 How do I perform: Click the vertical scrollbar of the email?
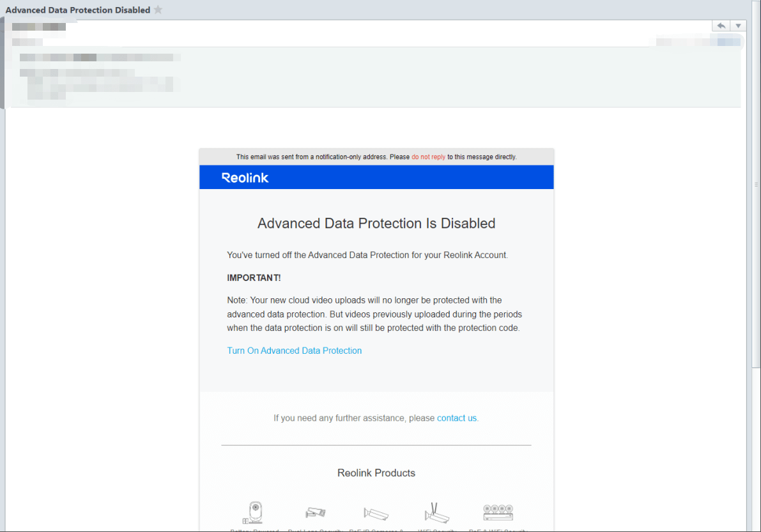click(x=756, y=185)
